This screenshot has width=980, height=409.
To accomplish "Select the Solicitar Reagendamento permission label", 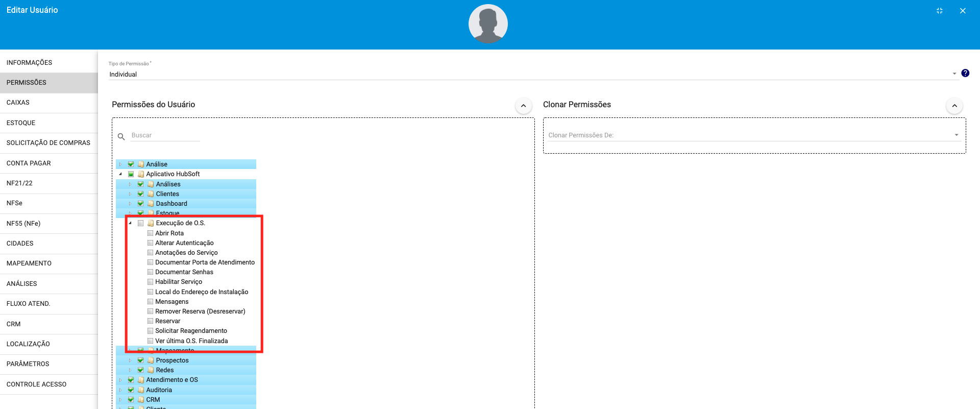I will [x=191, y=331].
